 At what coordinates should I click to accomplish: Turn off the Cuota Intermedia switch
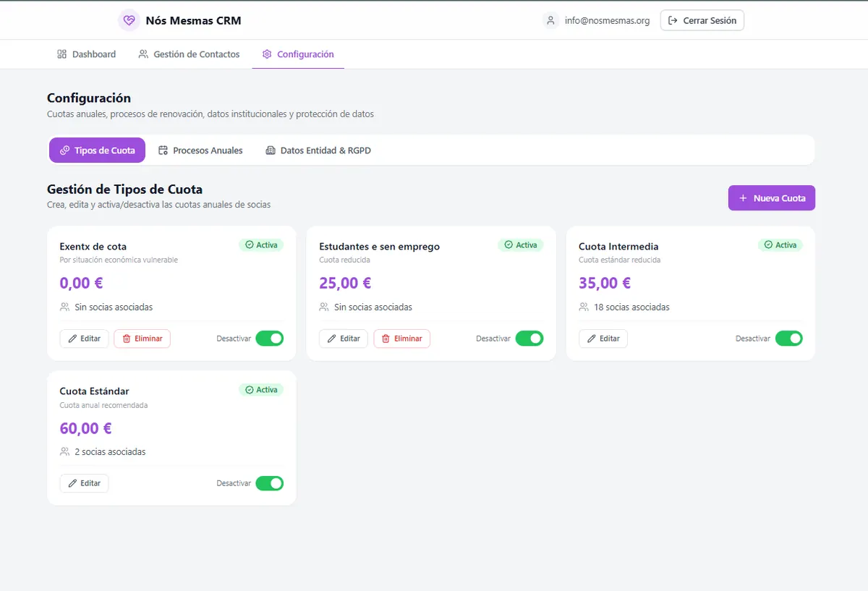tap(789, 339)
